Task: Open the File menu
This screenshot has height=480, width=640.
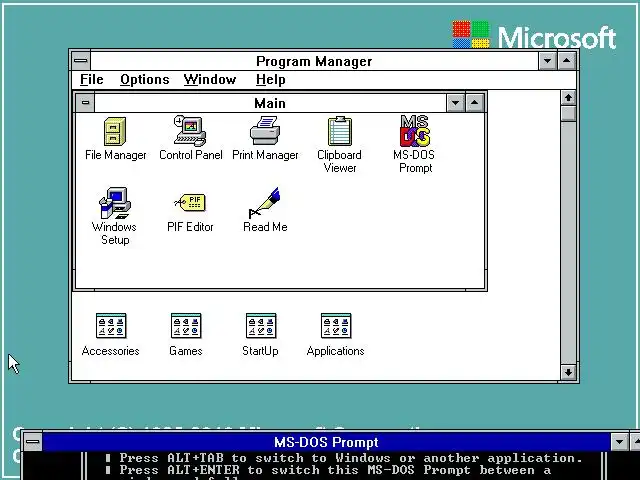Action: coord(91,80)
